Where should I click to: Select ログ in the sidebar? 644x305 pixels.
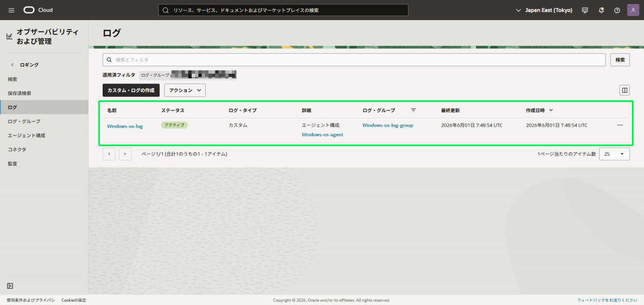tap(44, 108)
